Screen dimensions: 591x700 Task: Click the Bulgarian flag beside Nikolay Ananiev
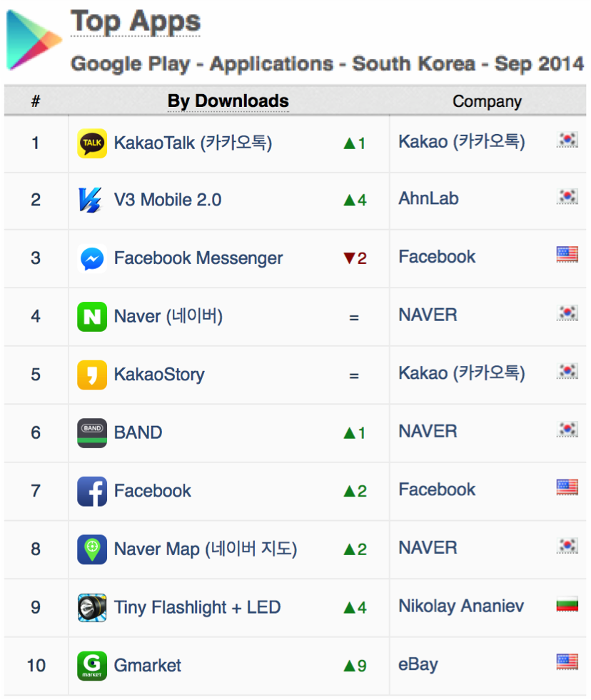coord(567,604)
